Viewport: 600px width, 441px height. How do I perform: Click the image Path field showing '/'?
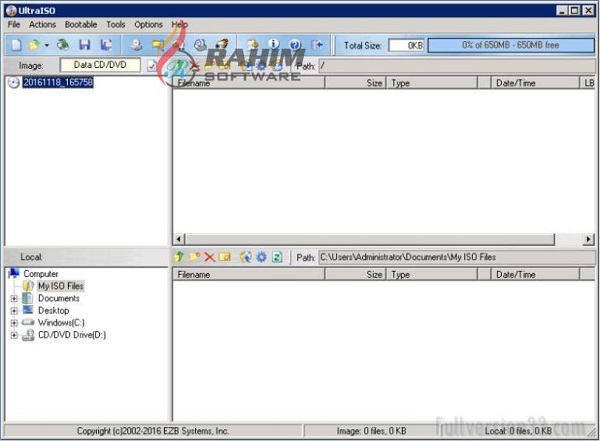point(457,66)
